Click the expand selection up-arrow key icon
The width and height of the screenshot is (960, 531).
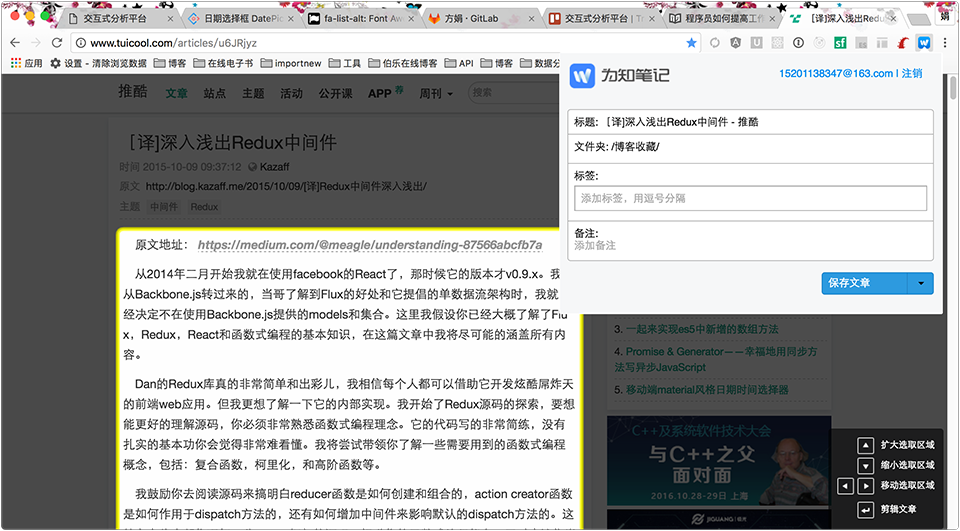[x=865, y=445]
